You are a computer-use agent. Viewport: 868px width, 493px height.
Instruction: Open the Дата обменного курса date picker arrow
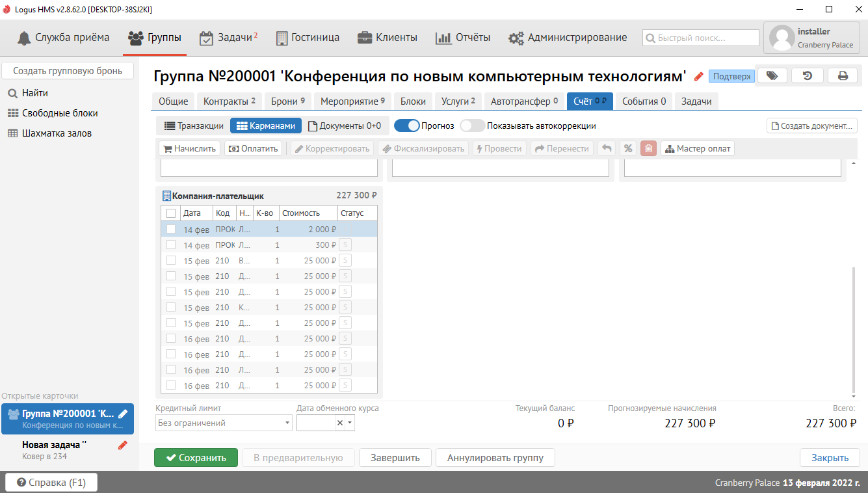tap(350, 423)
